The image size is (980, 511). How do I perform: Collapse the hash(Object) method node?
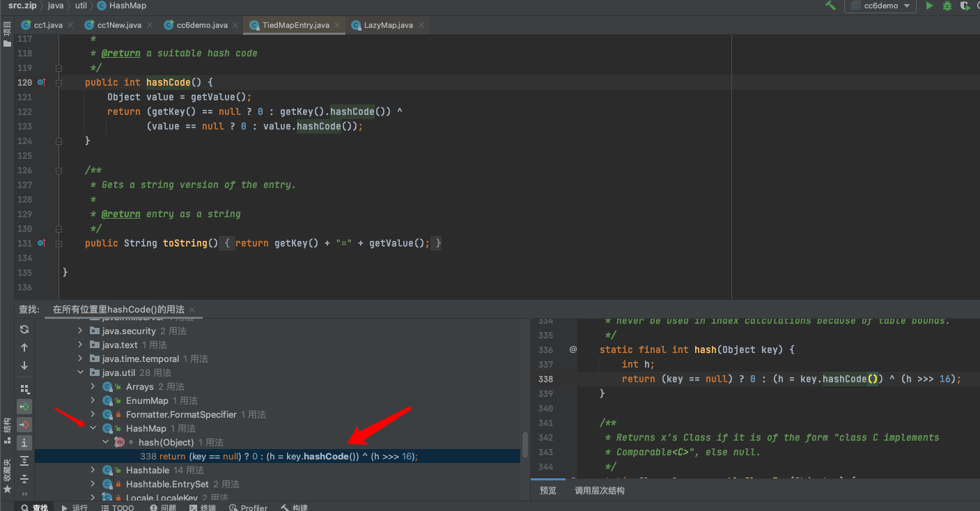(x=105, y=442)
